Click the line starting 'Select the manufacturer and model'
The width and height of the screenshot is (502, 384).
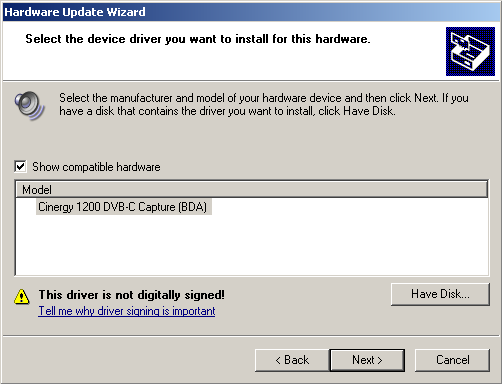(x=264, y=98)
